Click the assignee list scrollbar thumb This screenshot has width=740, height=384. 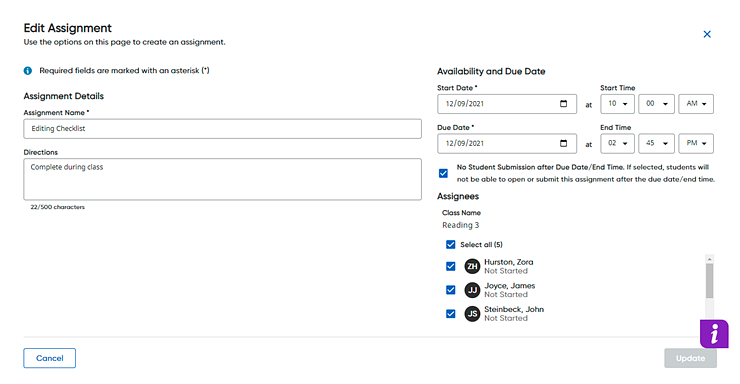[x=709, y=281]
